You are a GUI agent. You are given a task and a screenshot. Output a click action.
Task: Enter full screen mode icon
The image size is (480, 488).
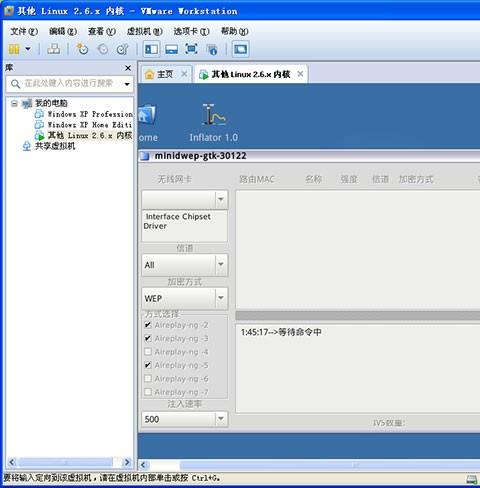pyautogui.click(x=191, y=49)
